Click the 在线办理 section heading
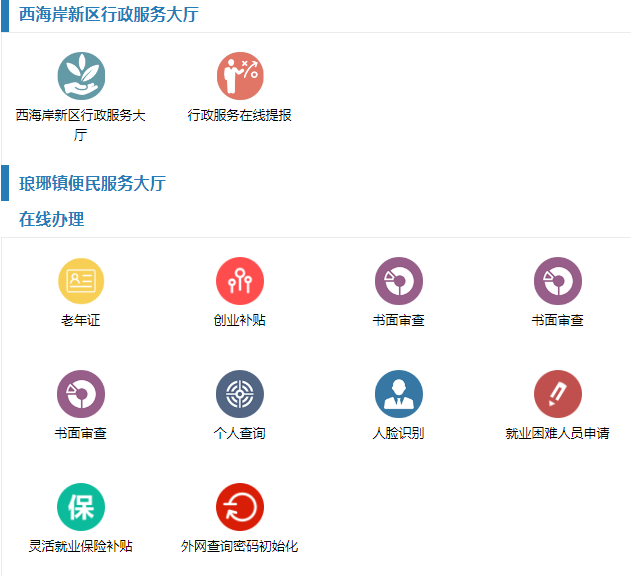Viewport: 631px width, 577px height. [x=51, y=220]
